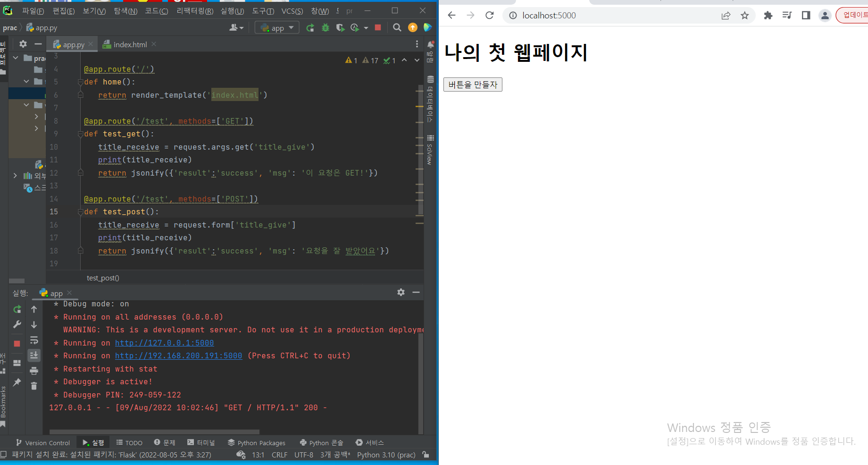Open the 리팩터링(R) menu
This screenshot has height=465, width=868.
tap(195, 11)
